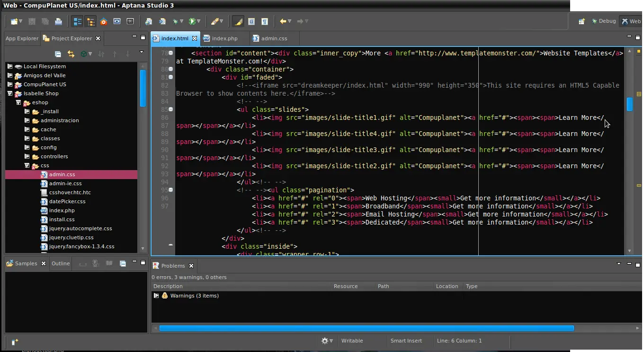The image size is (644, 352).
Task: Collapse code fold at line 85
Action: (x=171, y=109)
